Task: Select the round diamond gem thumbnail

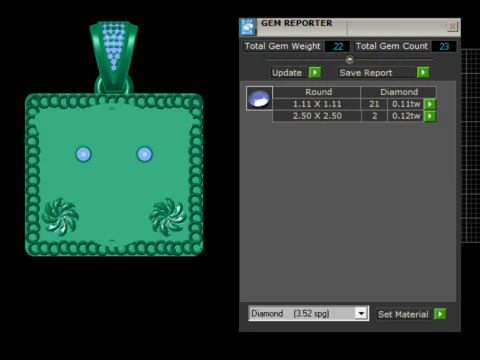Action: [x=259, y=98]
